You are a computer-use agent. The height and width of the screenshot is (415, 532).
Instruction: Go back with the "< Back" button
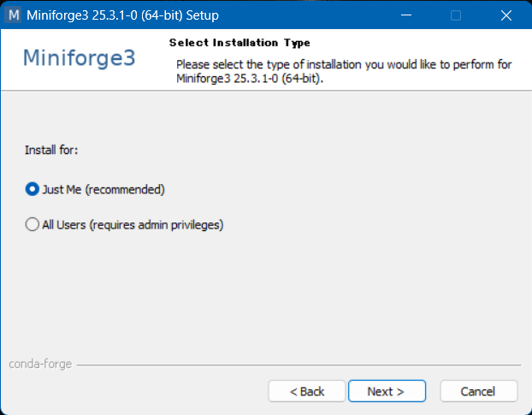(306, 391)
